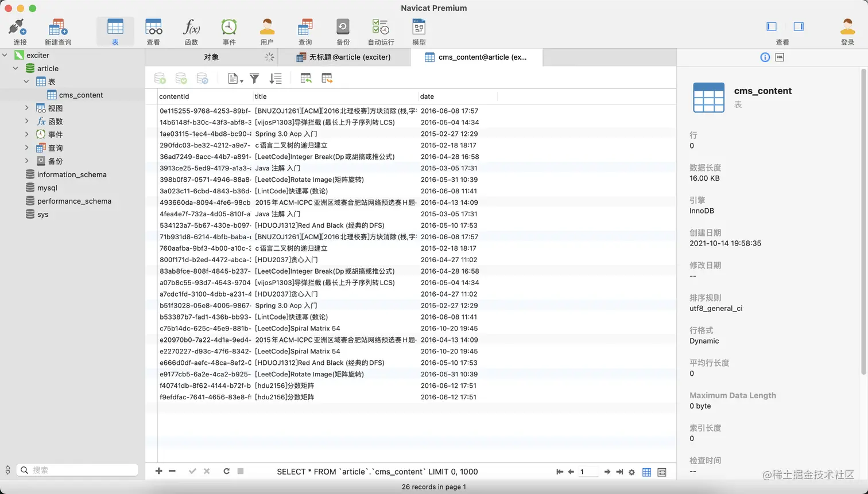Screen dimensions: 868x494
Task: Discard changes with X button
Action: (207, 471)
